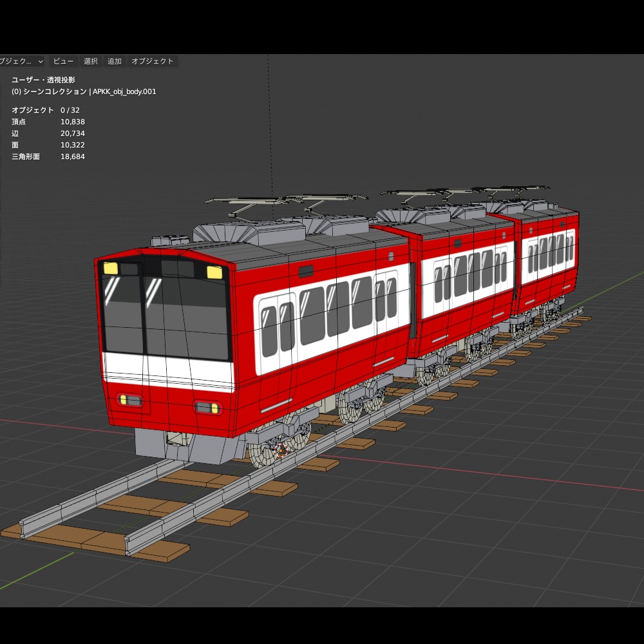
Task: Open the ビュー menu
Action: (62, 61)
